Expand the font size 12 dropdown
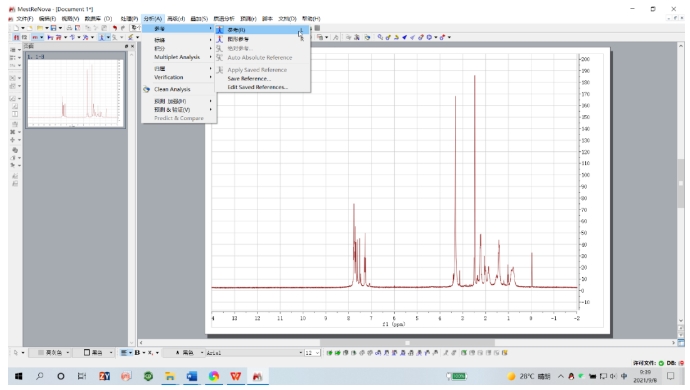690x390 pixels. 312,353
